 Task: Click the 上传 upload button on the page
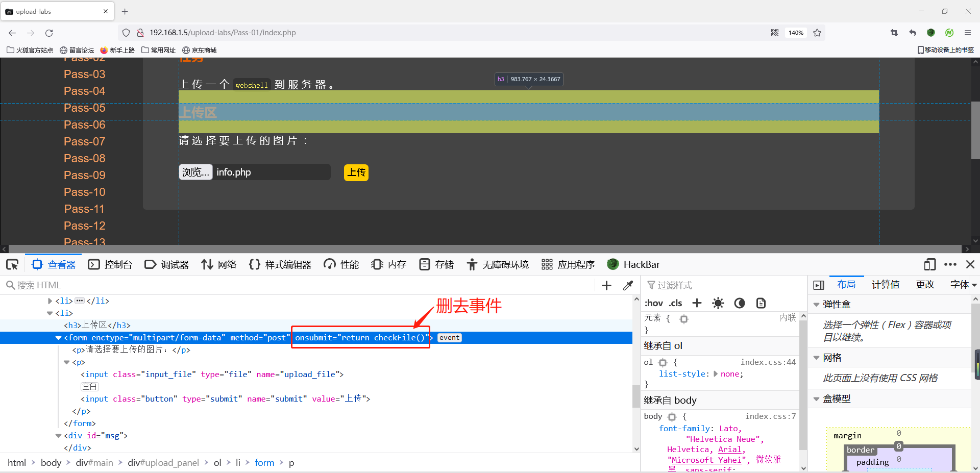tap(356, 172)
